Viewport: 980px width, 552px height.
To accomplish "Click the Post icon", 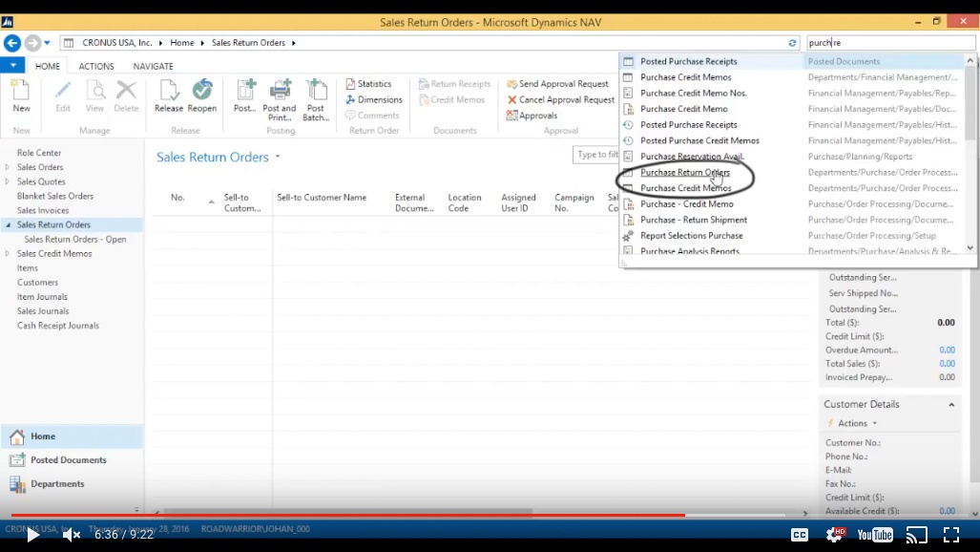I will pos(245,91).
